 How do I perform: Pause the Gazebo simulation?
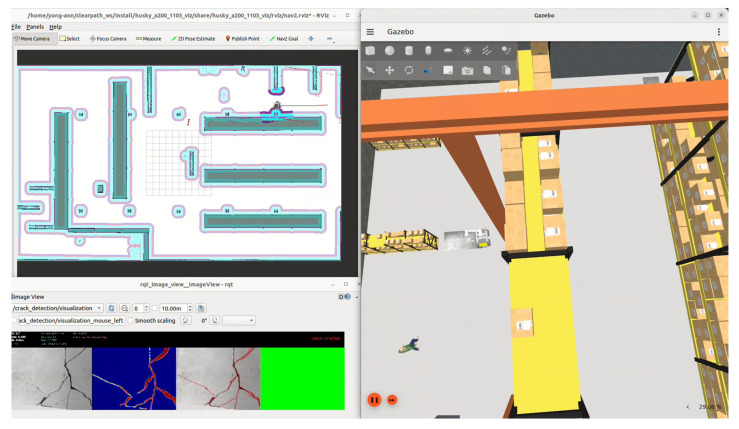(374, 400)
